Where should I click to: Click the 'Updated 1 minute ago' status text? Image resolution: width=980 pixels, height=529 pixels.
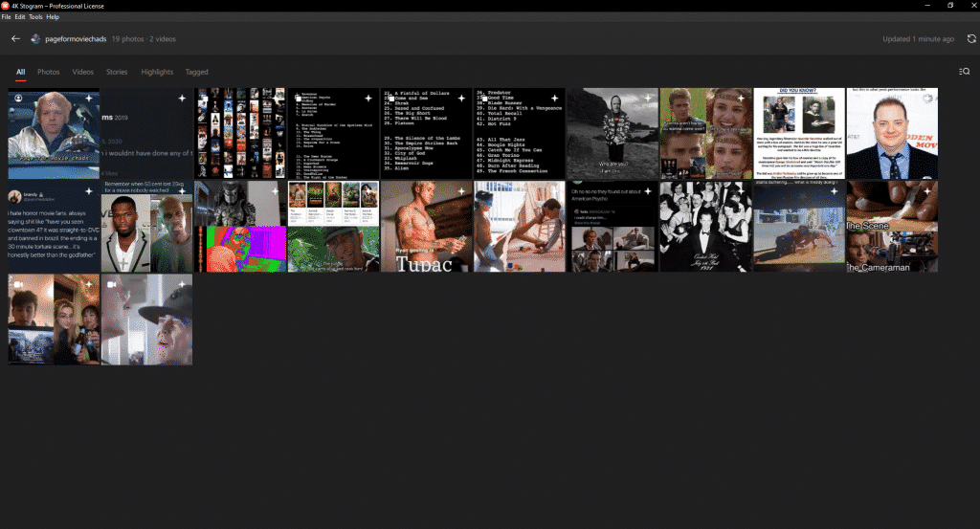(x=918, y=38)
